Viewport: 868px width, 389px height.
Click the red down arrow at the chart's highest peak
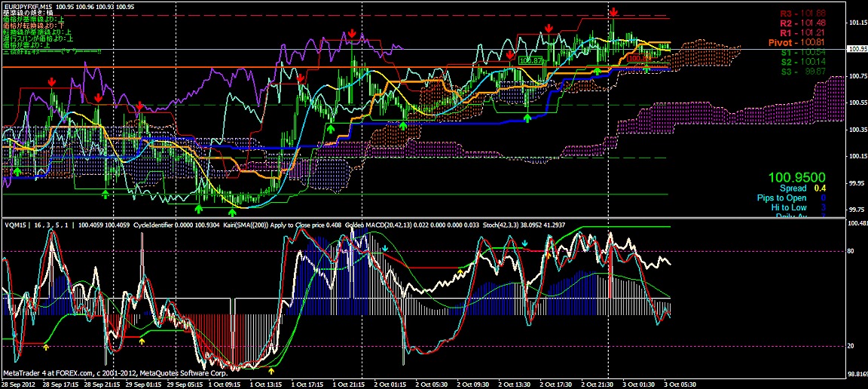[x=614, y=13]
